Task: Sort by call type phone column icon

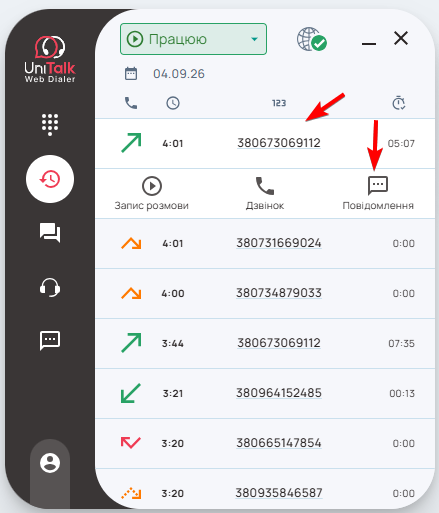Action: pos(131,103)
